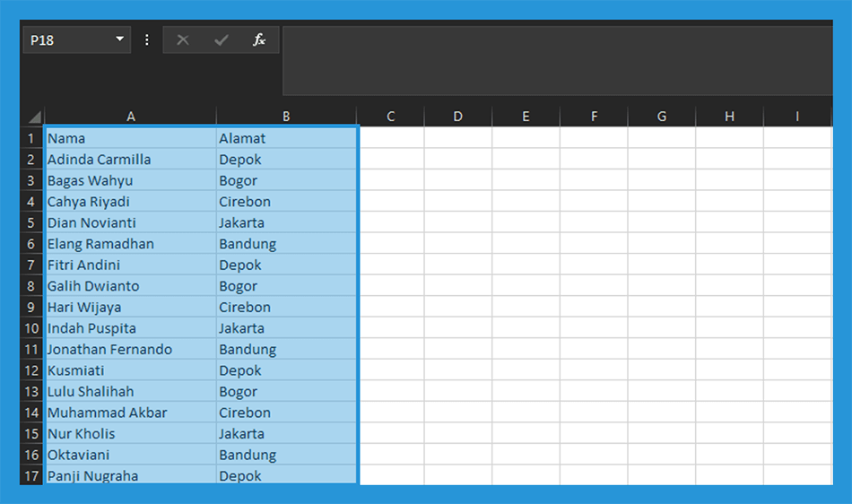Screen dimensions: 852x504
Task: Select column B header
Action: [286, 117]
